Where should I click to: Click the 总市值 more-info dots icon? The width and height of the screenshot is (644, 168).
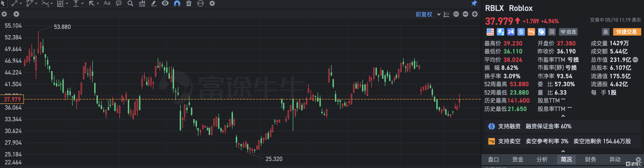pyautogui.click(x=635, y=60)
